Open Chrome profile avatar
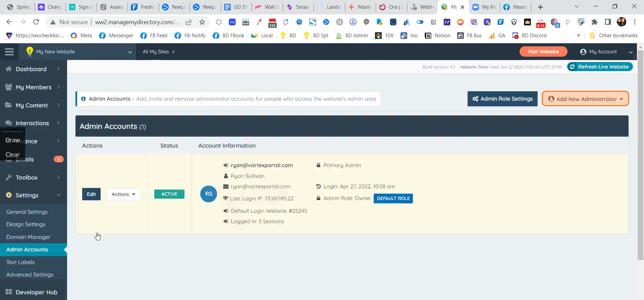The image size is (644, 300). pos(622,22)
